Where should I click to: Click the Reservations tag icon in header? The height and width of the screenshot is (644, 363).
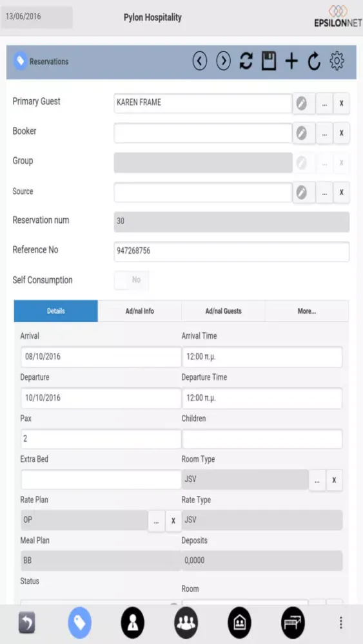[20, 61]
